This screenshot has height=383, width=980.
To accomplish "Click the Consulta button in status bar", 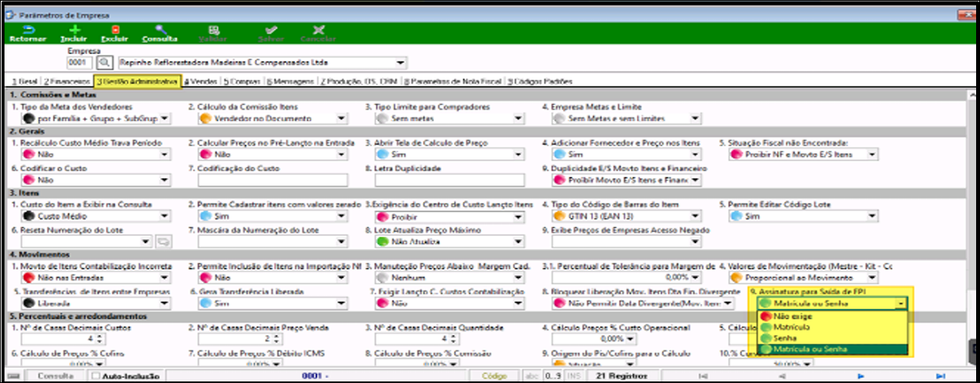I will [x=55, y=376].
